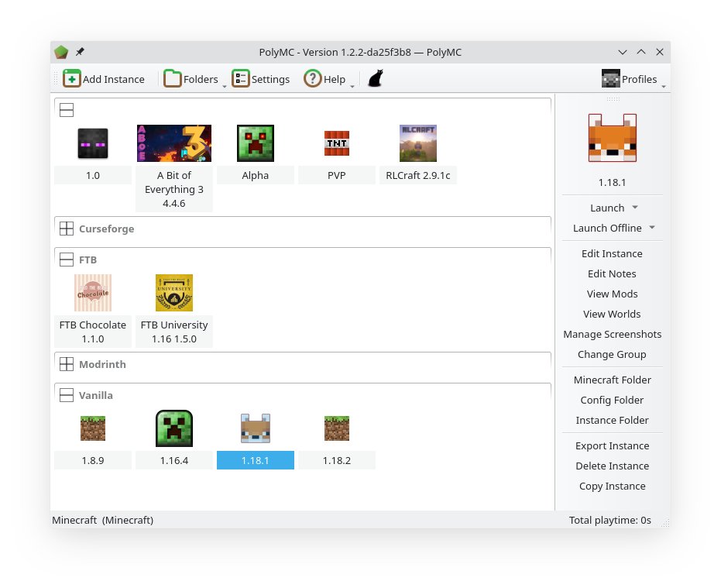Select the PVP TNT instance icon
Viewport: 721px width, 588px height.
pyautogui.click(x=337, y=143)
